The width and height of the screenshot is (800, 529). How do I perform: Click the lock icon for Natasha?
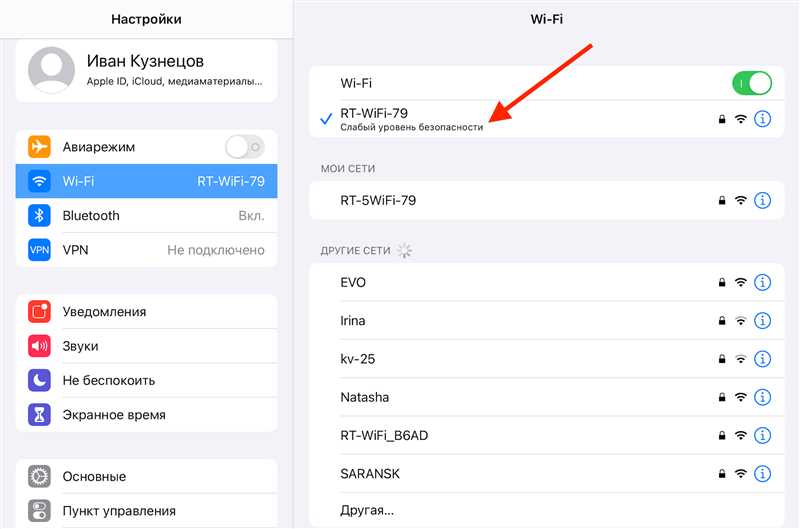722,397
